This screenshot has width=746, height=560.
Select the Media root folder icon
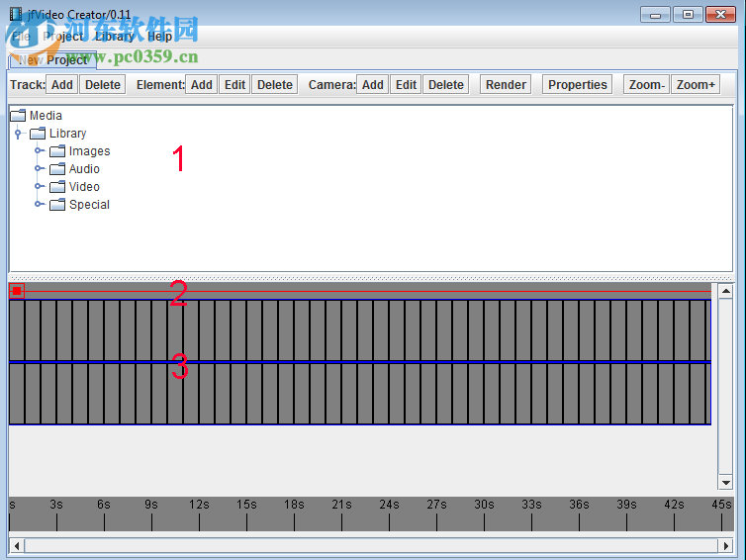(18, 116)
